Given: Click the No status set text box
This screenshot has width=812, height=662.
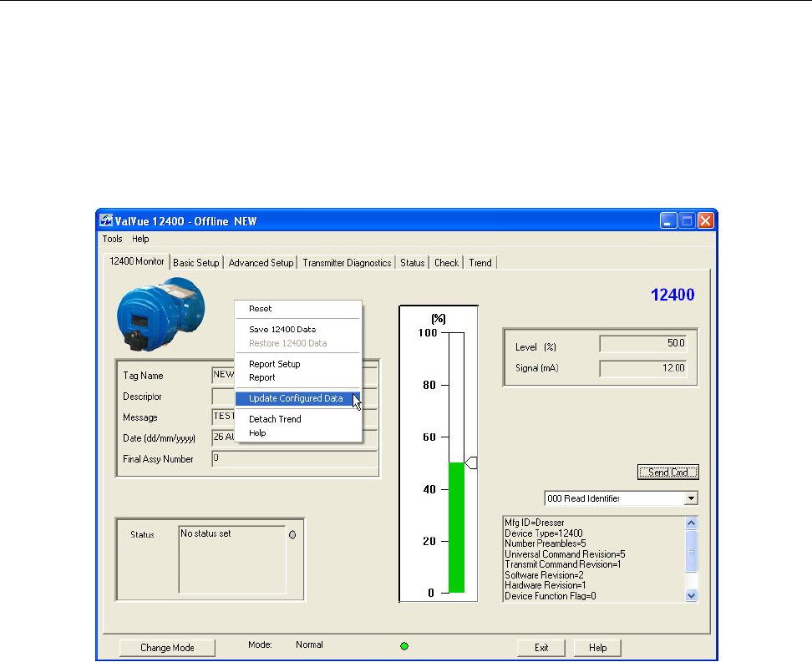Looking at the screenshot, I should [232, 559].
